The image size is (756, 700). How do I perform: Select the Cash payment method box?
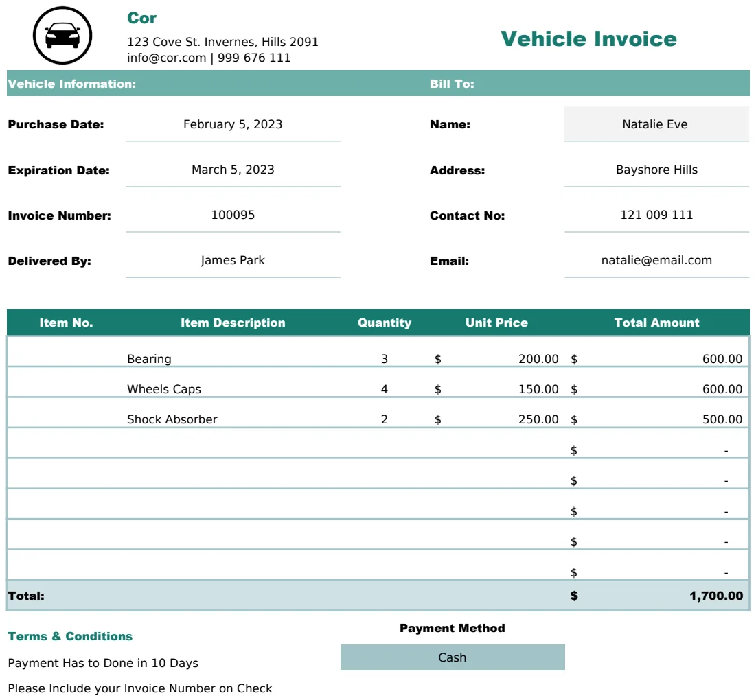453,657
